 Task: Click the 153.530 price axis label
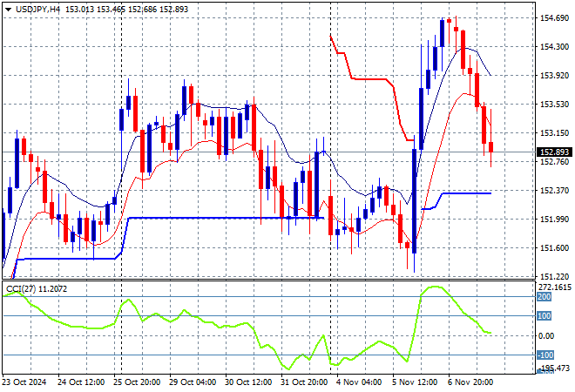pos(554,105)
